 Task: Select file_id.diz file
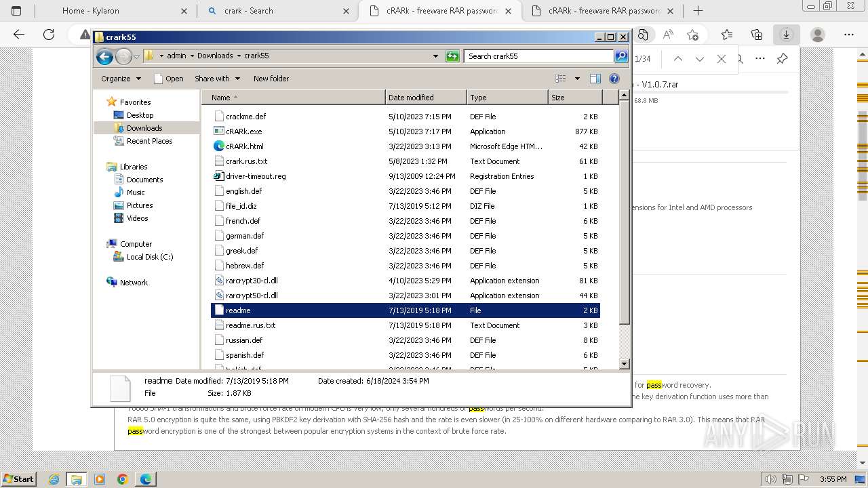point(406,206)
